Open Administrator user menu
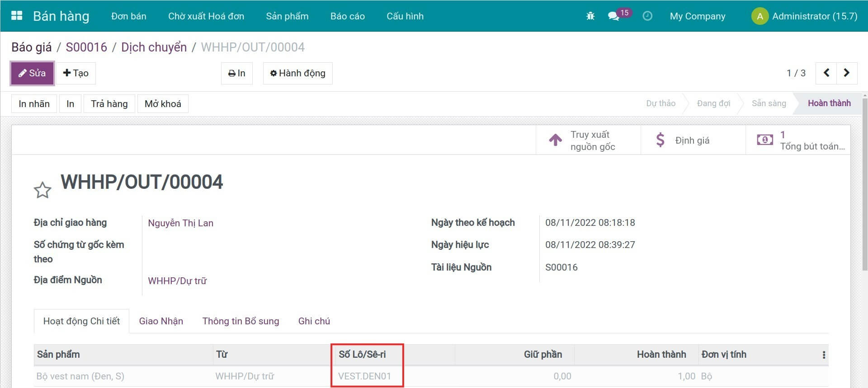 [804, 16]
